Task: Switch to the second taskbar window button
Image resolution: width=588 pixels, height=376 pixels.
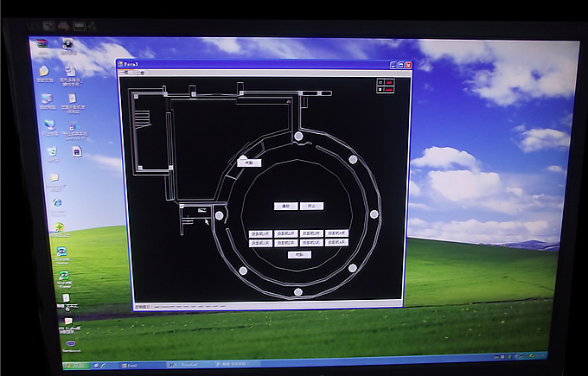Action: (190, 365)
